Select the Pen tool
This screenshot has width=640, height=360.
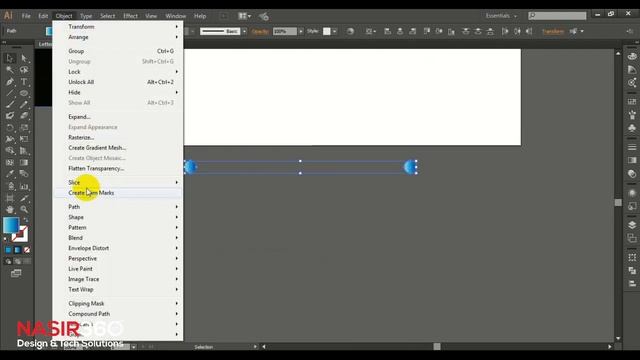[10, 82]
